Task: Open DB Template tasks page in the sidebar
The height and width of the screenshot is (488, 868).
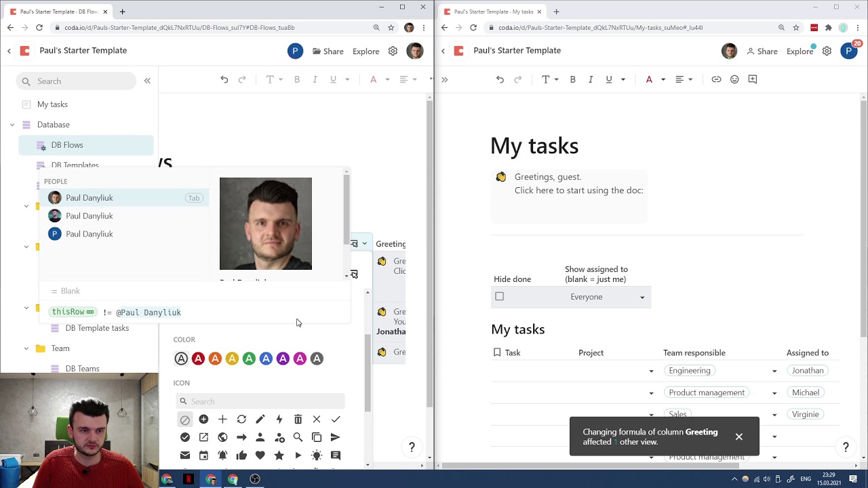Action: [x=97, y=328]
